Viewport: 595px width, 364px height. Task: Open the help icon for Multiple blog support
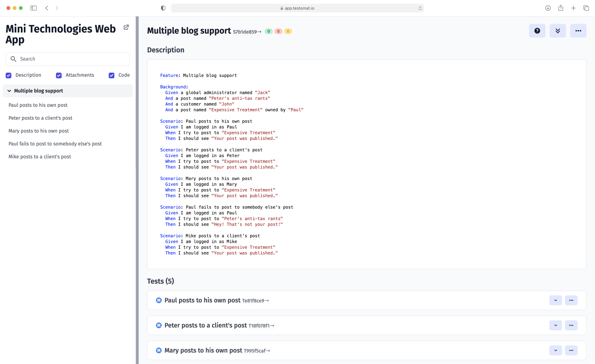click(x=537, y=31)
